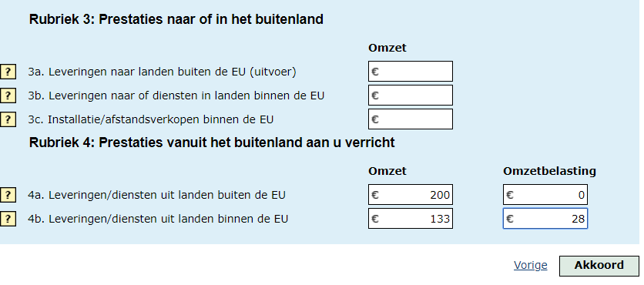Select the 3b Omzet input field

coord(411,96)
